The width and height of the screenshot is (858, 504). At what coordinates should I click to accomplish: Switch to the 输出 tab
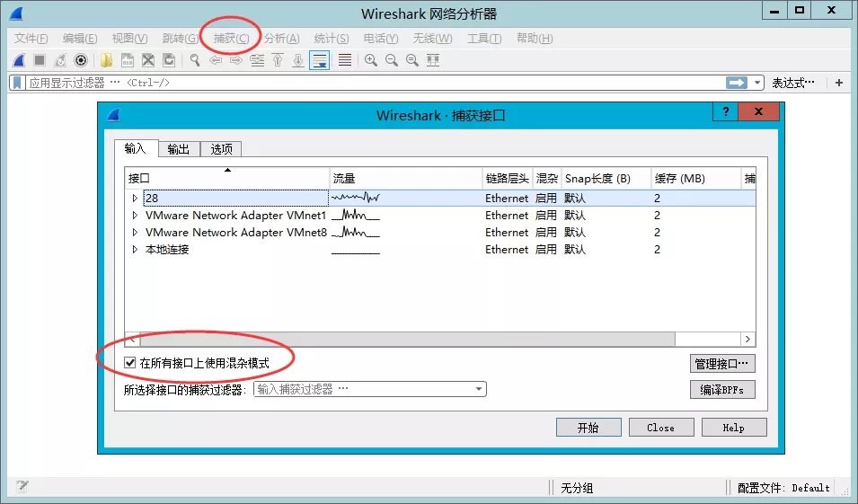pos(179,149)
